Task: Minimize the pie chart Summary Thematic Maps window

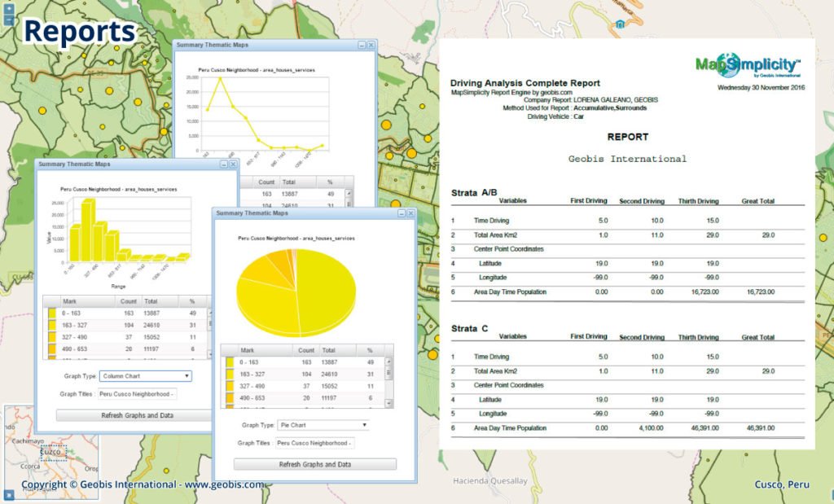Action: tap(402, 213)
